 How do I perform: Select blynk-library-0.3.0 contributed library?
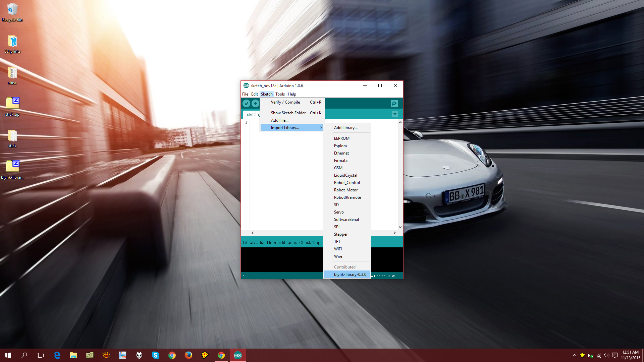tap(347, 275)
